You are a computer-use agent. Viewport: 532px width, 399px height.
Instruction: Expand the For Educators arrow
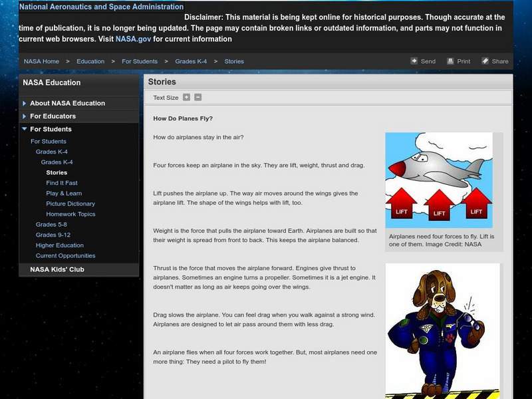[25, 116]
